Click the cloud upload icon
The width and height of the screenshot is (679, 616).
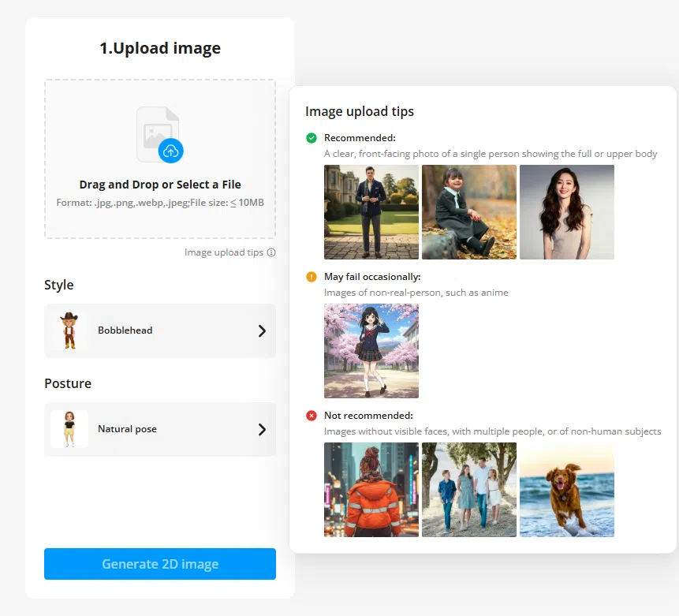(170, 150)
